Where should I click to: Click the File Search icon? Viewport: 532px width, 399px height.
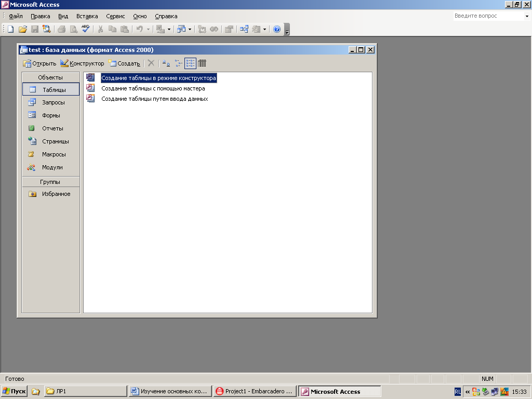pos(46,29)
